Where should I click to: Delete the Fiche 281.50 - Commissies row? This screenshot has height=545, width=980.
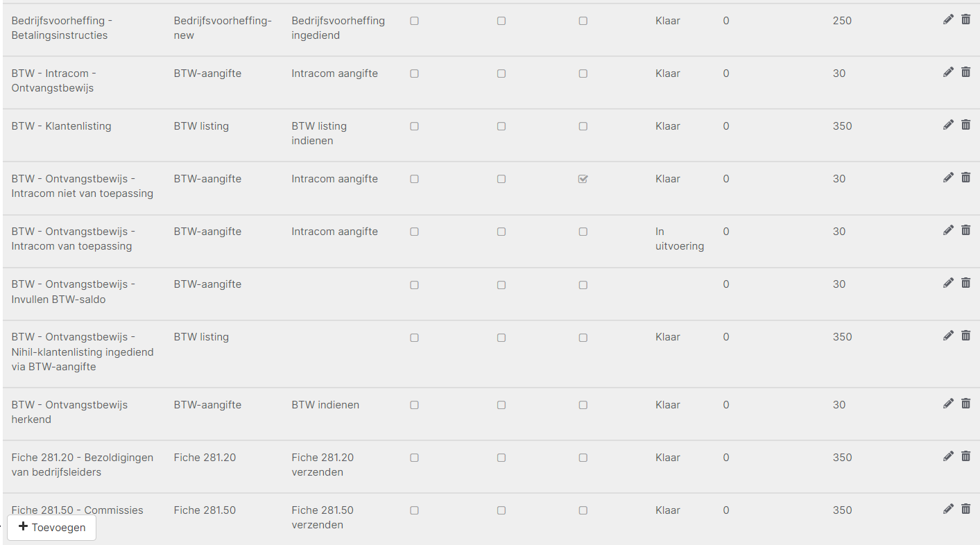965,509
